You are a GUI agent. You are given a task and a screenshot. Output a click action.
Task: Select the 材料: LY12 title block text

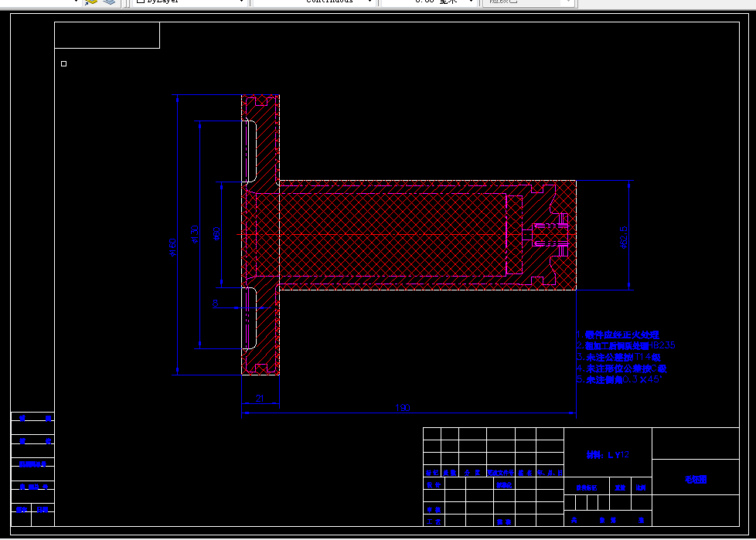tap(608, 455)
